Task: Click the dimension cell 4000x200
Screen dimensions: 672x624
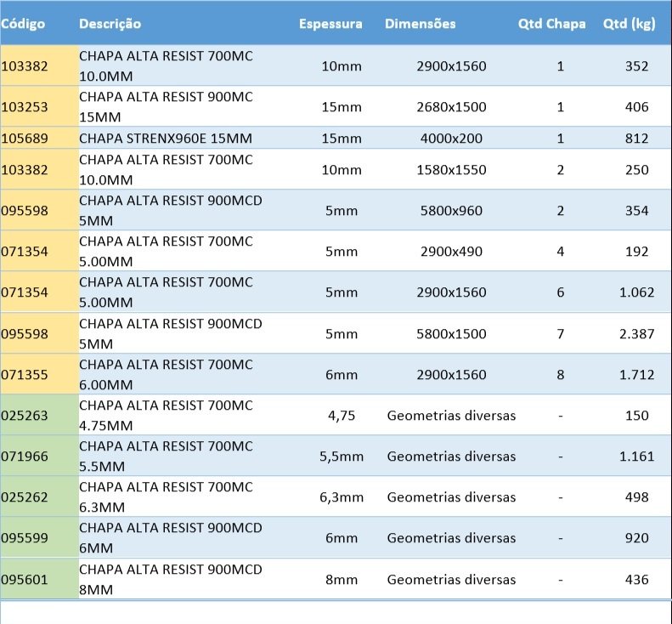Action: click(451, 139)
